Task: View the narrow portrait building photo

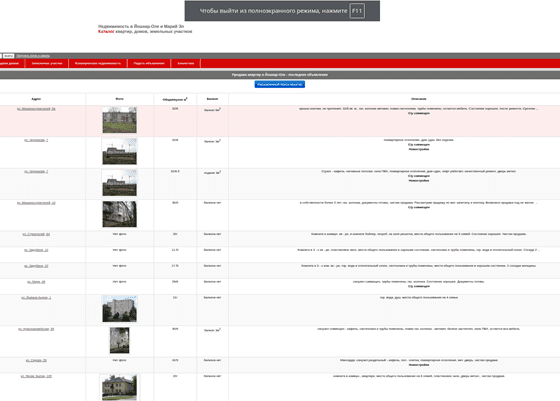Action: pos(120,340)
